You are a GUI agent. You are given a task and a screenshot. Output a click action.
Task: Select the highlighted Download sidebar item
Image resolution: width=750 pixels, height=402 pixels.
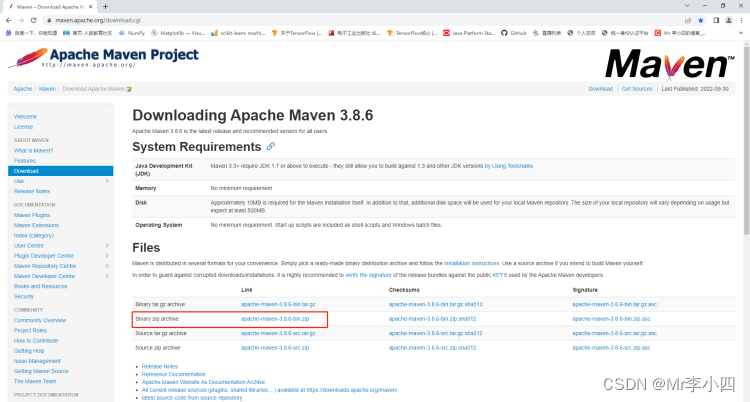61,171
